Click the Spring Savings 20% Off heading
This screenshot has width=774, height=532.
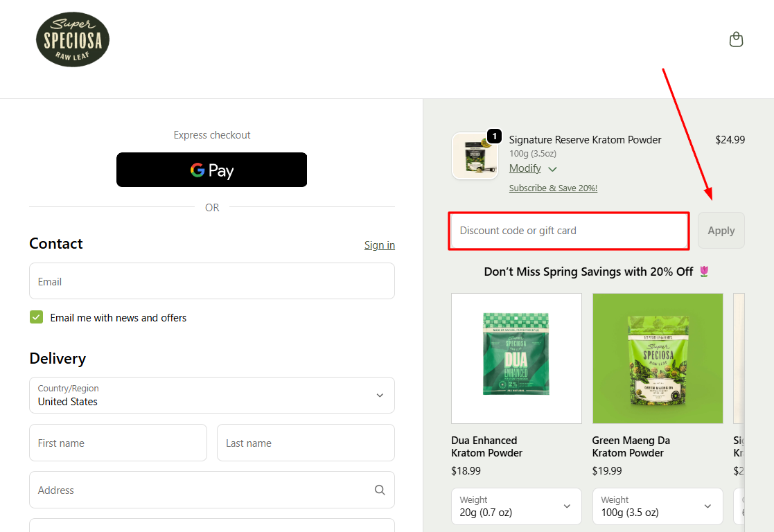pyautogui.click(x=597, y=272)
